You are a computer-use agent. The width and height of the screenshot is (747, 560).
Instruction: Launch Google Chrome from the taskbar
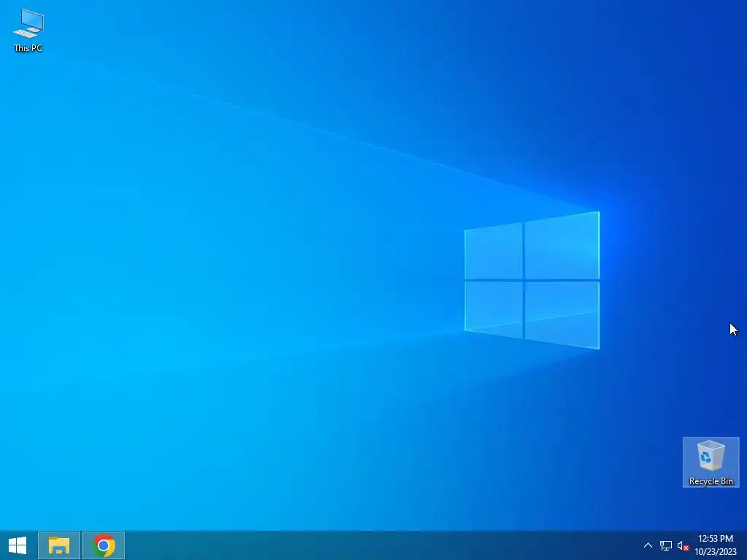coord(104,545)
